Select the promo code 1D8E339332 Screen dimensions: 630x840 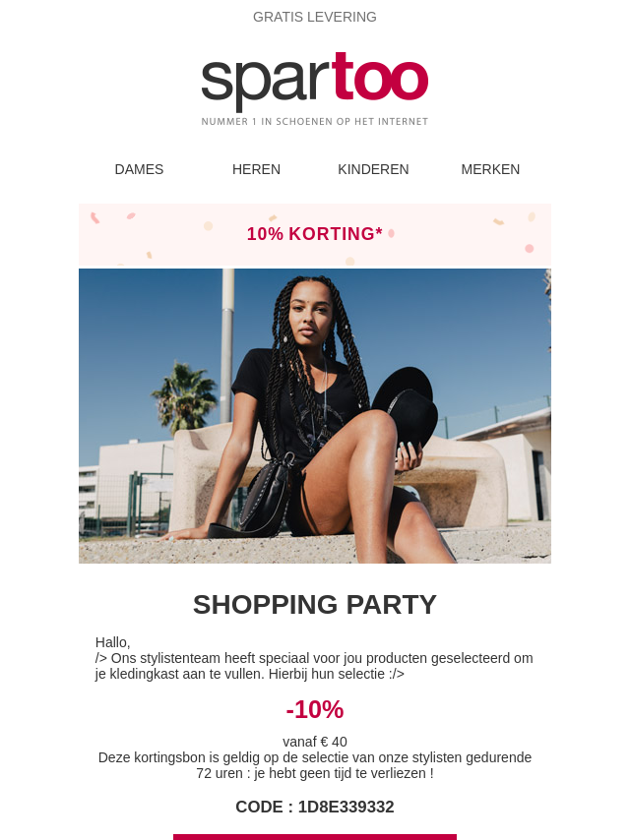[x=346, y=807]
